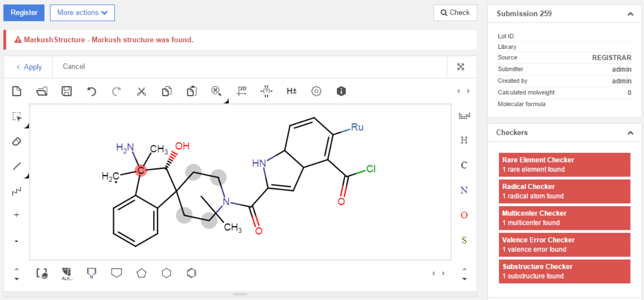Open the periodic table icon
644x300 pixels.
[464, 116]
